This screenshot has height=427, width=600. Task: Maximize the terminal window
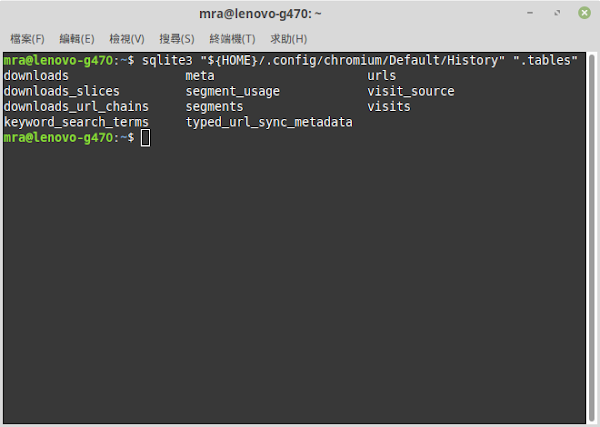[x=557, y=13]
